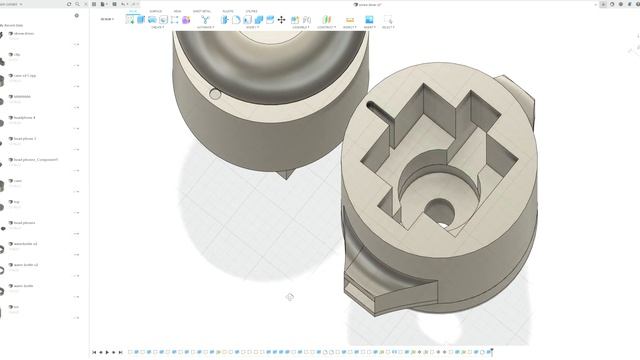Image resolution: width=640 pixels, height=360 pixels.
Task: Click the Undo arrow in the top bar
Action: point(124,4)
